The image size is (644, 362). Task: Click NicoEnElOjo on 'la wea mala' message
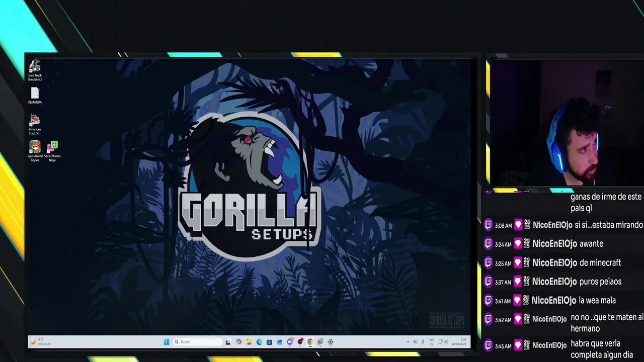tap(554, 301)
